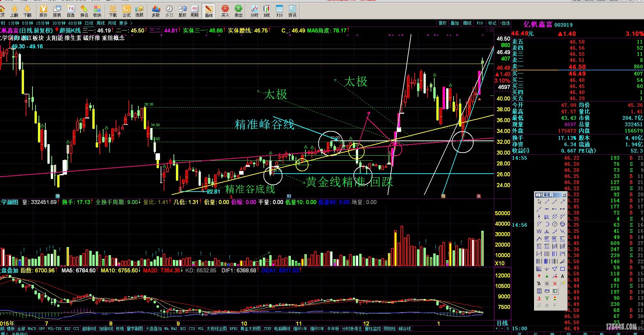Click the 画线 button above chart right
This screenshot has height=335, width=644.
(x=467, y=23)
